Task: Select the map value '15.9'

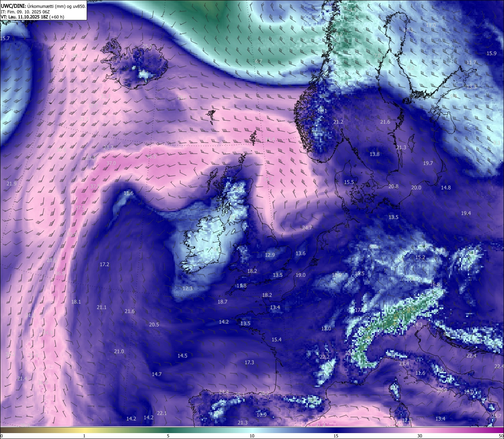Action: (x=491, y=54)
